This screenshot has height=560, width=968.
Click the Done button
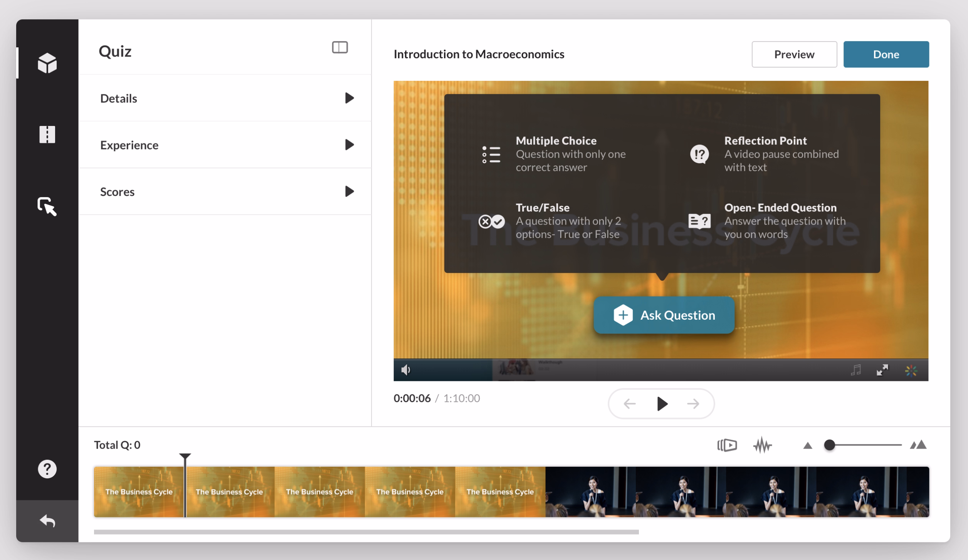886,54
